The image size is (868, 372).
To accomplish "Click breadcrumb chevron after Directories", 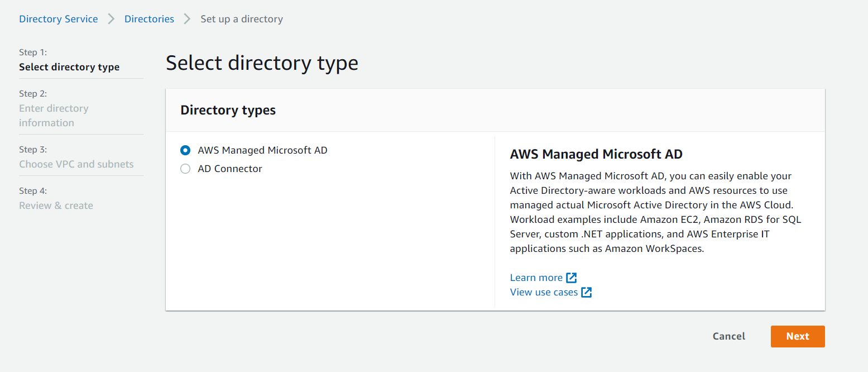I will click(188, 19).
